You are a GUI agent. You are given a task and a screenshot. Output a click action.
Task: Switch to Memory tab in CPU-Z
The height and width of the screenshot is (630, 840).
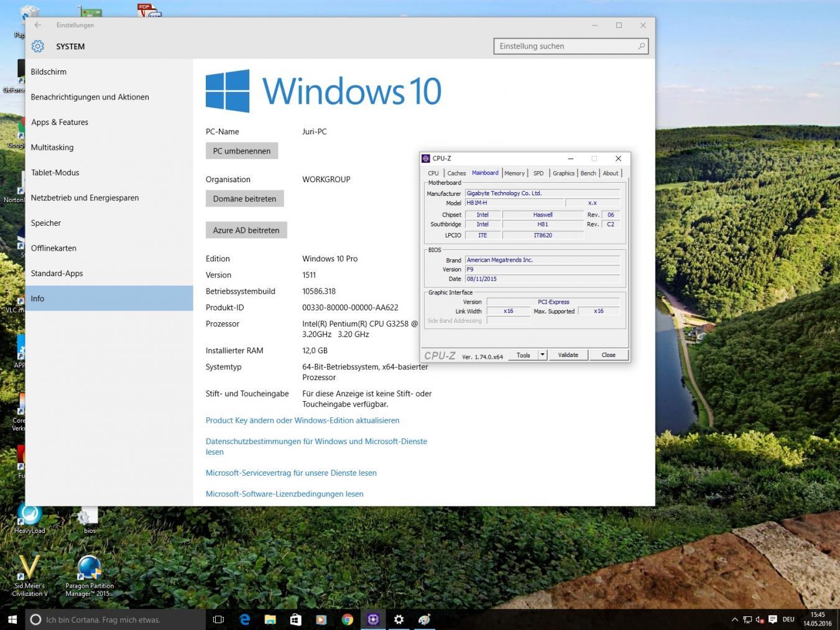tap(514, 174)
